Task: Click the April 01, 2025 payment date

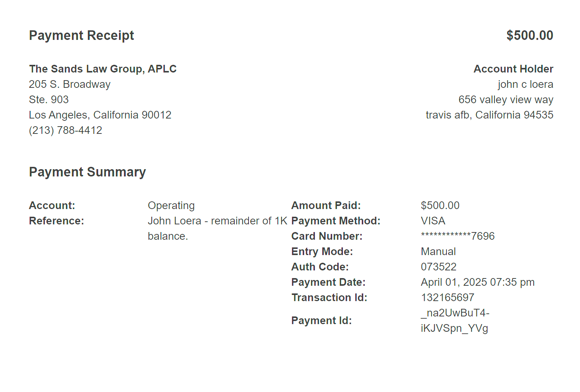Action: 478,282
